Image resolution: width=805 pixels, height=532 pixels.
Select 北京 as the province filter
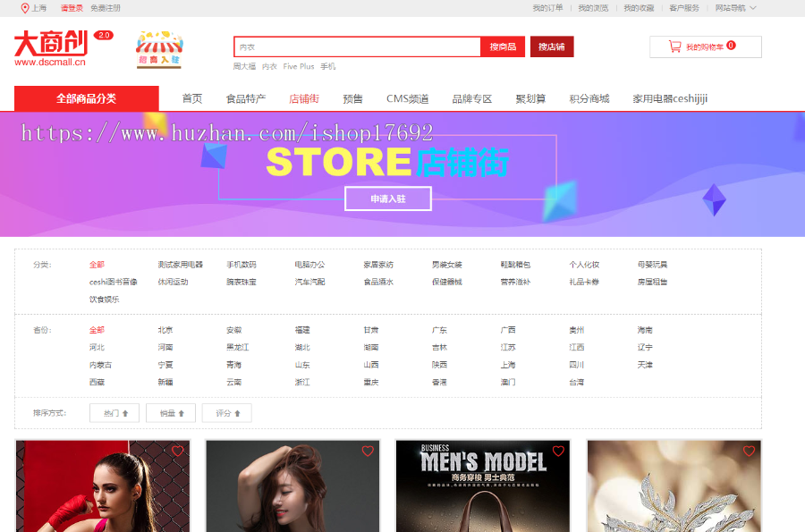coord(165,329)
